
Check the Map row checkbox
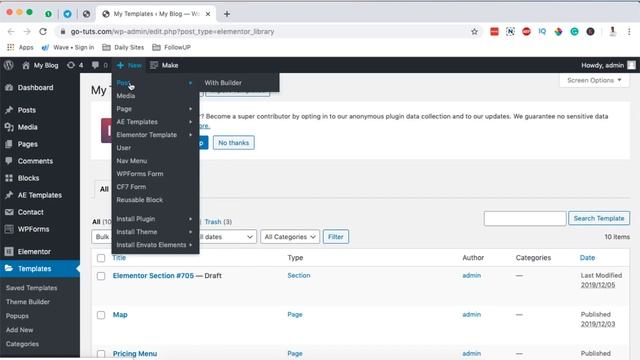click(101, 315)
